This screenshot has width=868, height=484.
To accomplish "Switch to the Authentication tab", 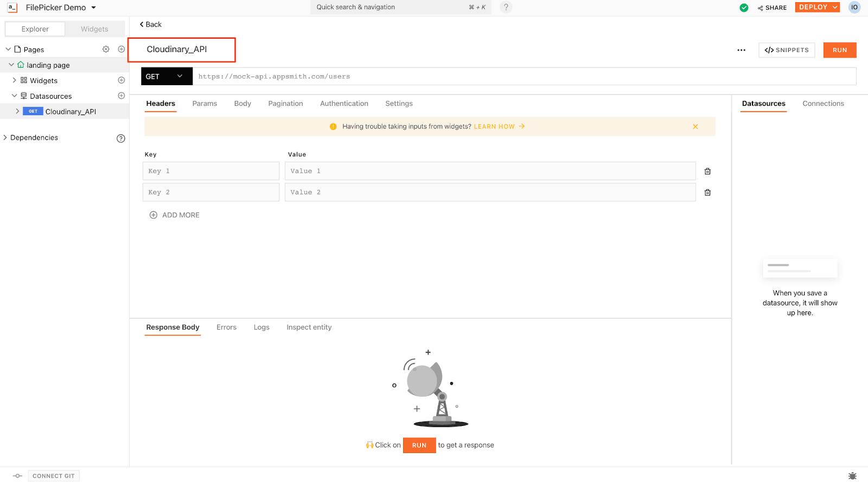I will (344, 104).
